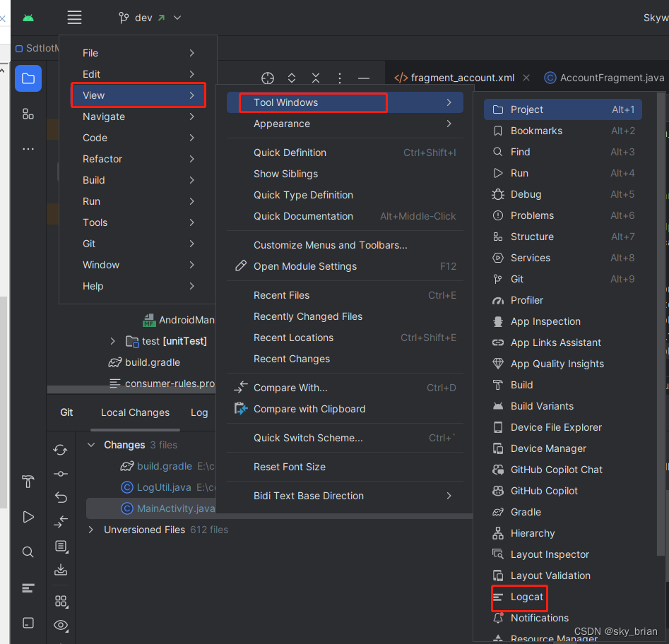Switch to AccountFragment.java editor tab
669x644 pixels.
pyautogui.click(x=604, y=78)
